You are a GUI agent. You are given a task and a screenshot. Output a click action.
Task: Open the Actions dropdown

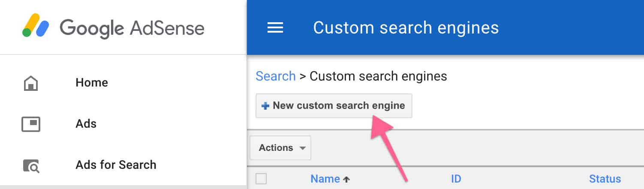click(x=280, y=148)
